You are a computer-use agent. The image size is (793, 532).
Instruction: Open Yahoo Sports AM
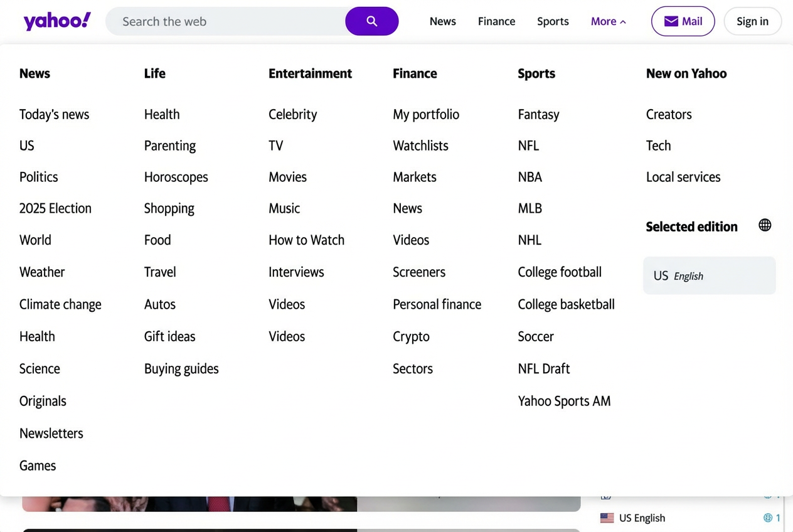click(x=564, y=401)
